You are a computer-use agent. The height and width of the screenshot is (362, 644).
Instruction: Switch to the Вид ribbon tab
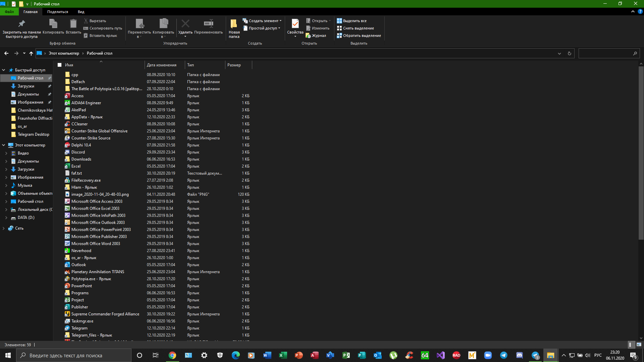click(x=81, y=12)
